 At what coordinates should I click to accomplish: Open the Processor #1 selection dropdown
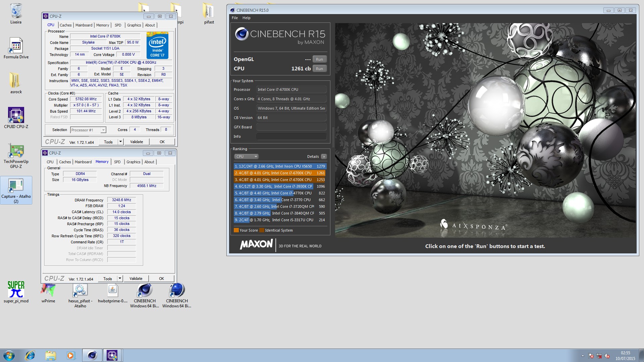coord(88,130)
